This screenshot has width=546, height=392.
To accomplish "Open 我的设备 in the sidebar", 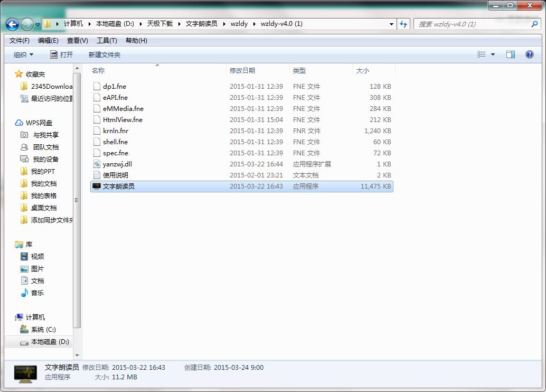I will coord(40,159).
